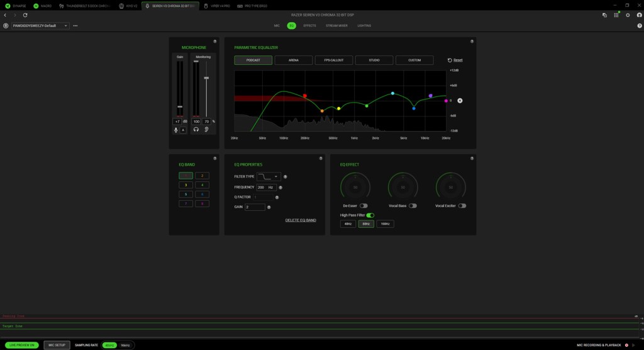This screenshot has width=644, height=350.
Task: Click the refresh icon
Action: pos(25,15)
